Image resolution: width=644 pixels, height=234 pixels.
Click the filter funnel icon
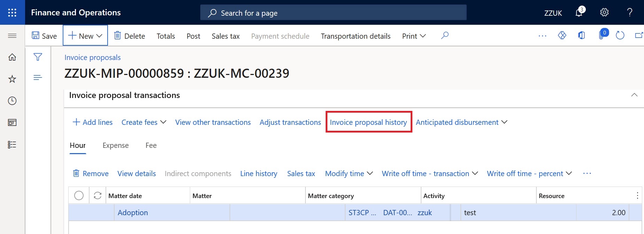[38, 57]
